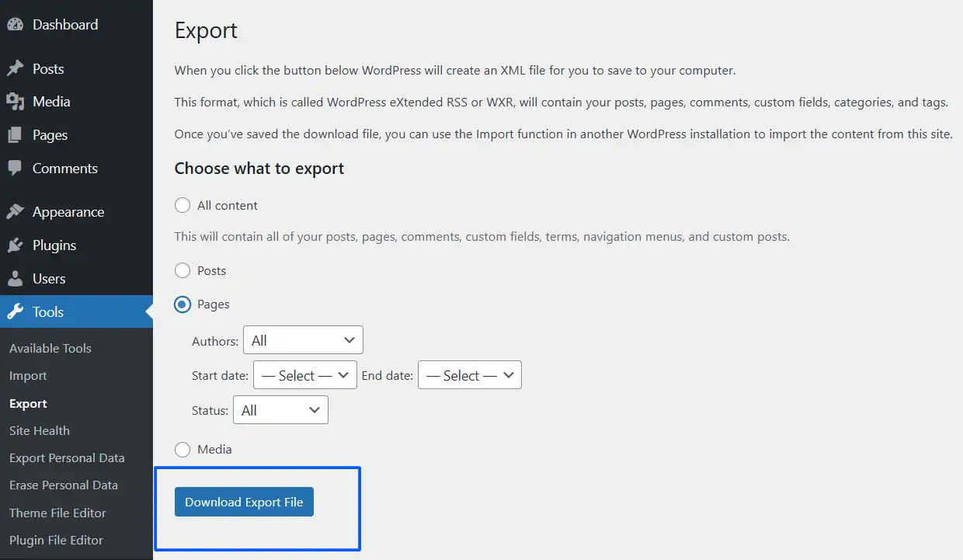The width and height of the screenshot is (963, 560).
Task: Open the Plugins menu item
Action: (76, 245)
